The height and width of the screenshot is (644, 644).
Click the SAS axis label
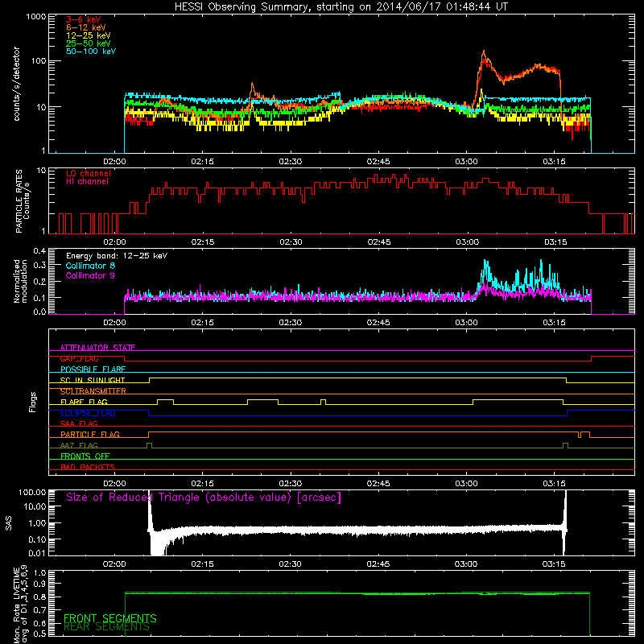click(8, 523)
